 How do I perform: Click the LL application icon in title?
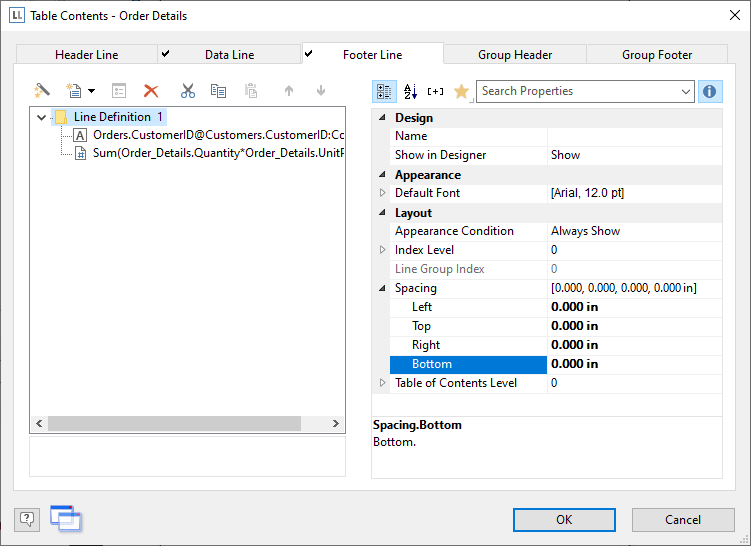(x=17, y=15)
